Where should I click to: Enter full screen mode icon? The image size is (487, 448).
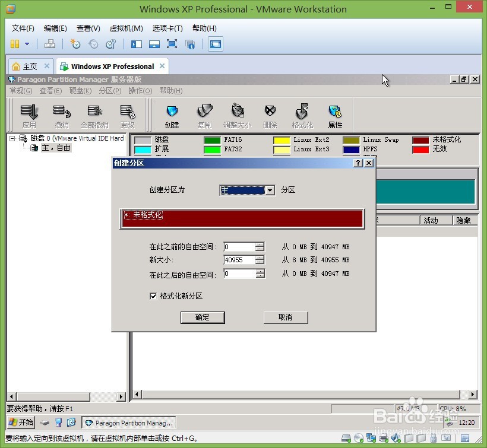pos(172,44)
